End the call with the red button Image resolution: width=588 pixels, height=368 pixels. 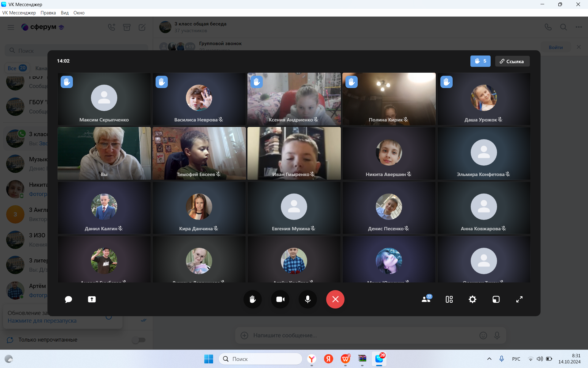[x=335, y=299]
